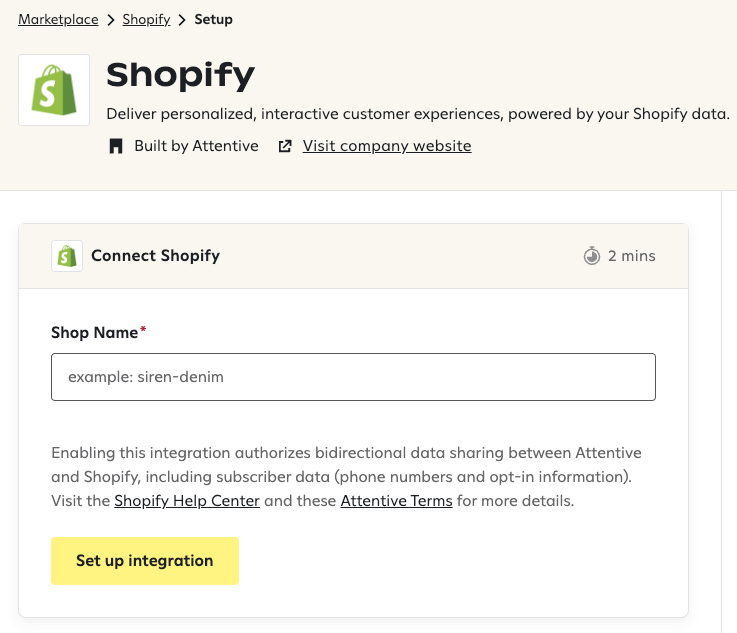Click the small Shopify icon in Connect card

point(67,256)
